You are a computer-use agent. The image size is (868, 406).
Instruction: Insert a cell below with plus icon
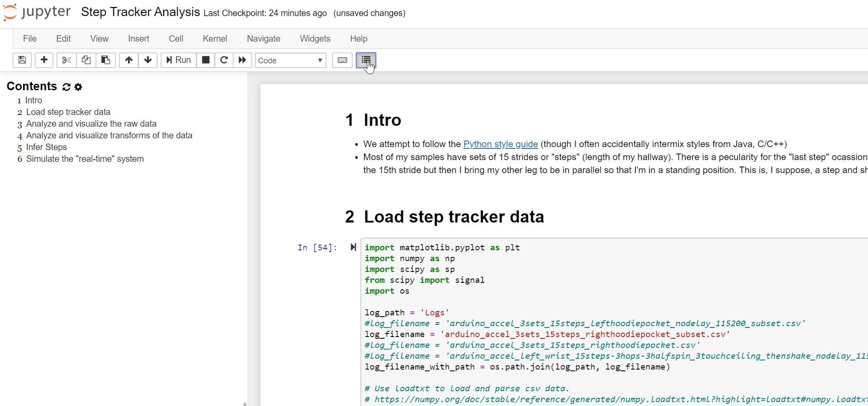[44, 60]
